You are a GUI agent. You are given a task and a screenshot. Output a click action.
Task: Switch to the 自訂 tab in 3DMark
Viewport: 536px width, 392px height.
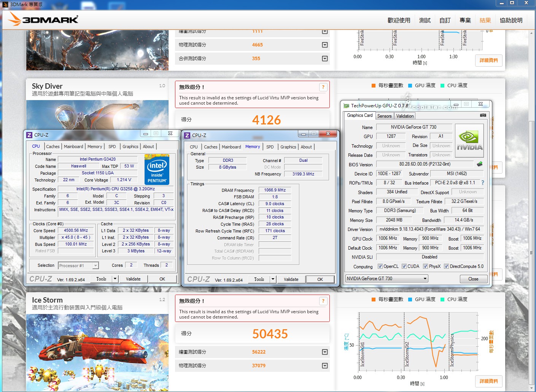point(445,20)
